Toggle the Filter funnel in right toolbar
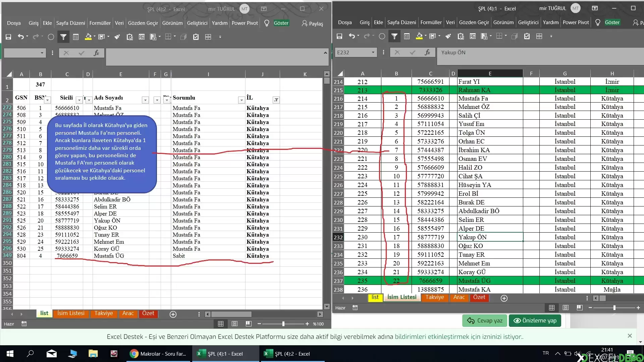644x362 pixels. (x=394, y=36)
